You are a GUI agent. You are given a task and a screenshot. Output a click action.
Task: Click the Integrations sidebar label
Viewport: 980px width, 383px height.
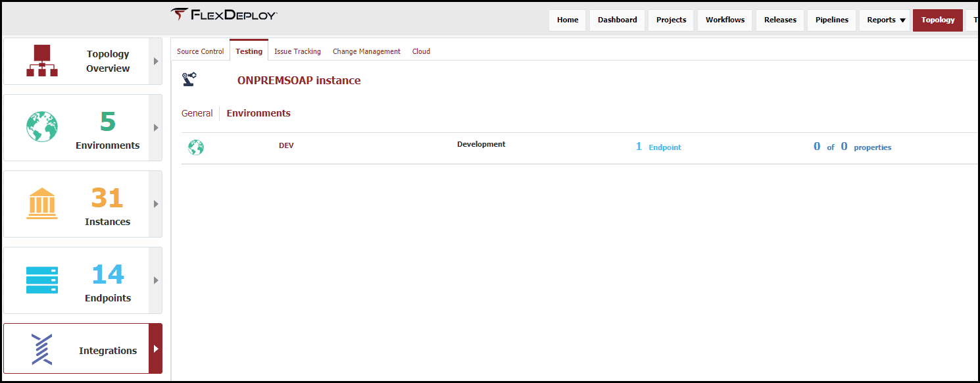point(108,351)
